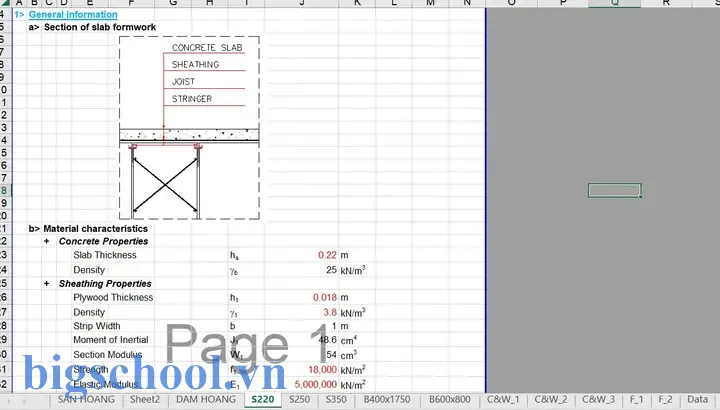Click the Plywood Thickness value 0.018
Screen dimensions: 720x410
click(x=325, y=298)
